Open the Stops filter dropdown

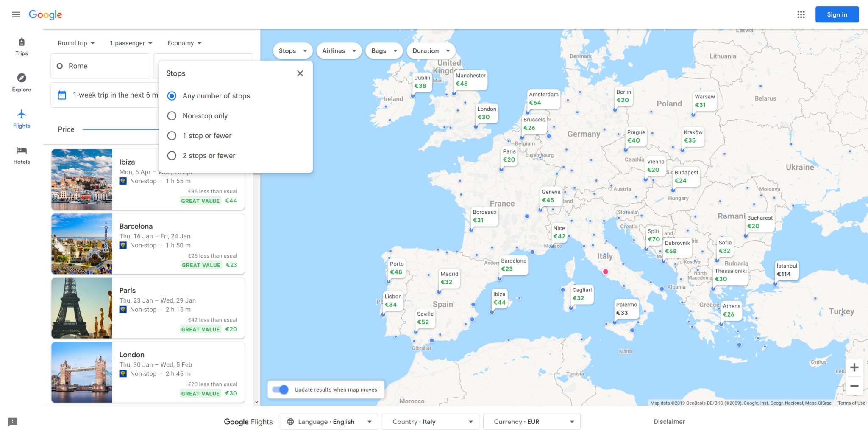[x=293, y=51]
